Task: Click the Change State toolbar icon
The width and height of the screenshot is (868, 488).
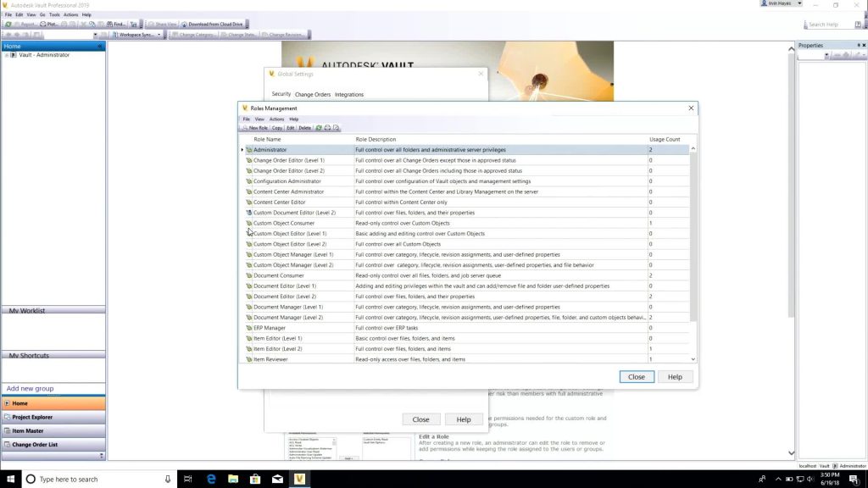Action: 239,34
